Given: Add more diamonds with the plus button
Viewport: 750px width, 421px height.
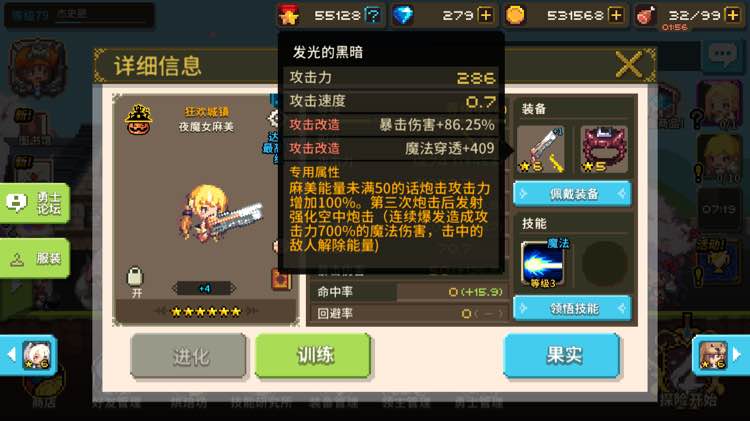Looking at the screenshot, I should coord(485,15).
